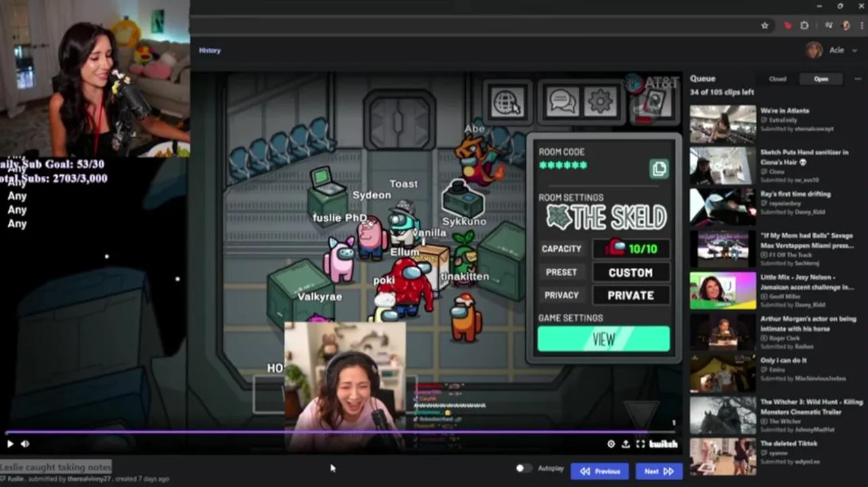Image resolution: width=868 pixels, height=487 pixels.
Task: Click the webcam overlay at the bottom of the clip
Action: (345, 386)
